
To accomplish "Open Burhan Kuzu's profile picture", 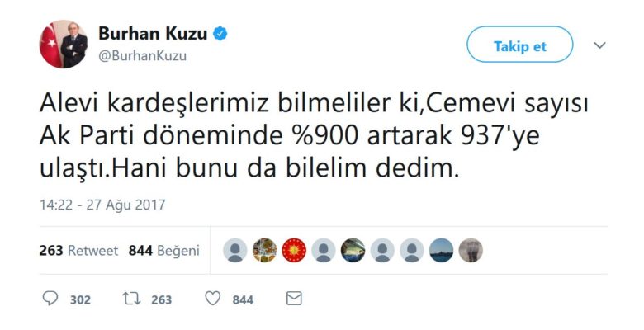I will [x=64, y=44].
